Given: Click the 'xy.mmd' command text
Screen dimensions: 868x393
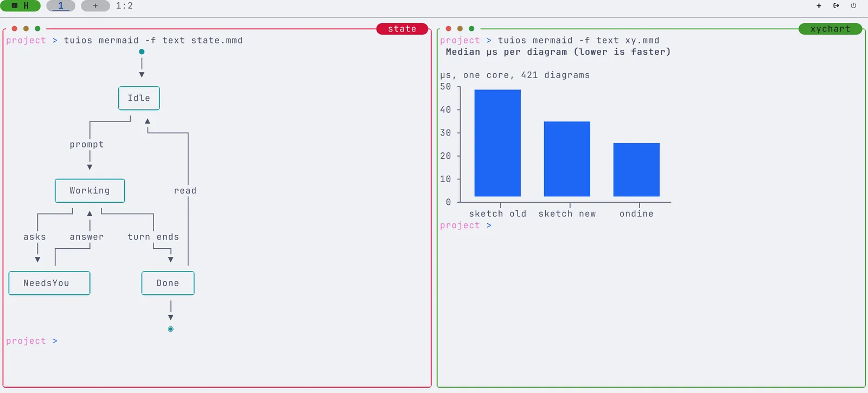Looking at the screenshot, I should click(642, 41).
